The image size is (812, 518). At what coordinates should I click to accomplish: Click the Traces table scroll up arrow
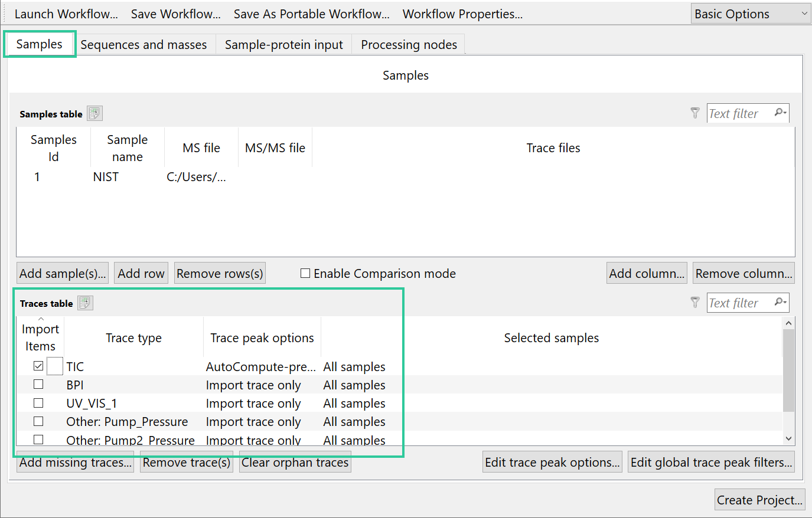pyautogui.click(x=788, y=323)
